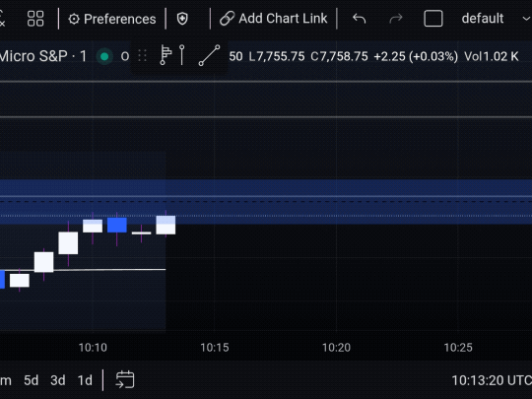Click the L7,755.75 low value

click(x=277, y=56)
